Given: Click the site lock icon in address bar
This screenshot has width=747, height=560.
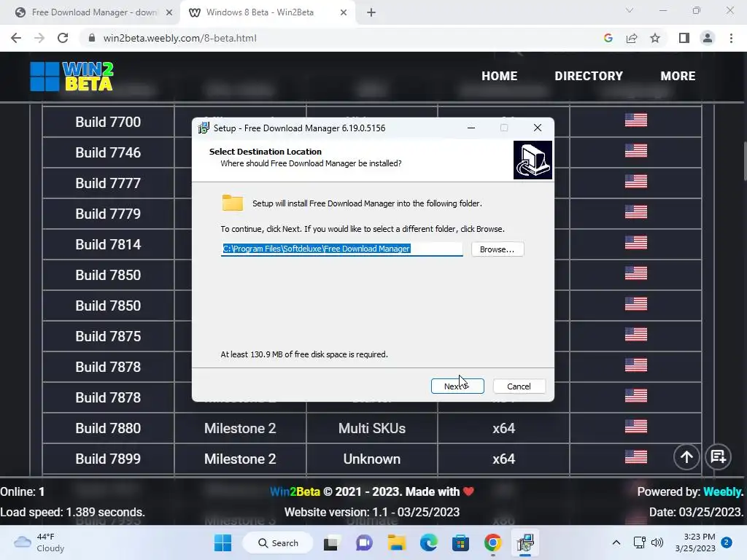Looking at the screenshot, I should tap(92, 38).
